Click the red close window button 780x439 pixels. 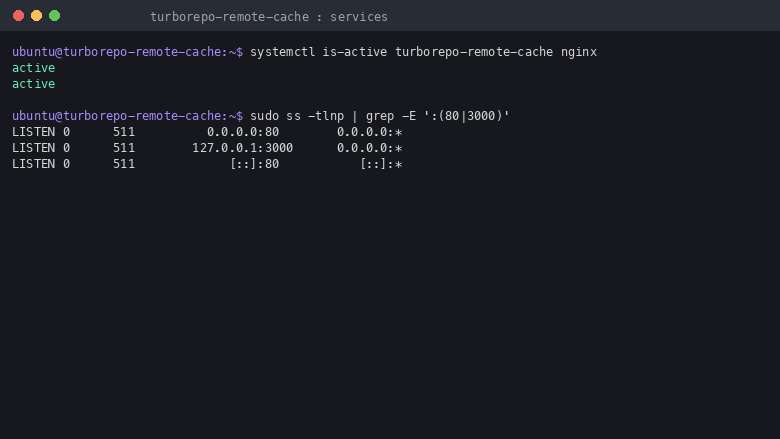coord(18,16)
